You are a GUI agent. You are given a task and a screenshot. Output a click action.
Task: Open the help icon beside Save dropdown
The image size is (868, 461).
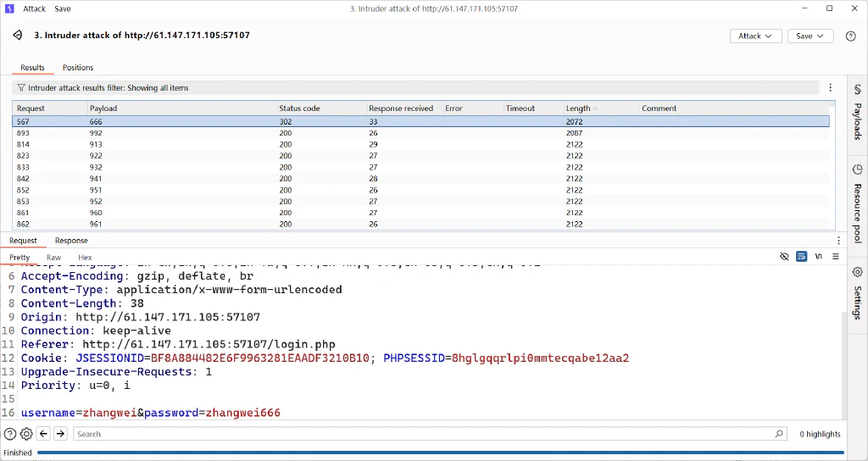851,36
